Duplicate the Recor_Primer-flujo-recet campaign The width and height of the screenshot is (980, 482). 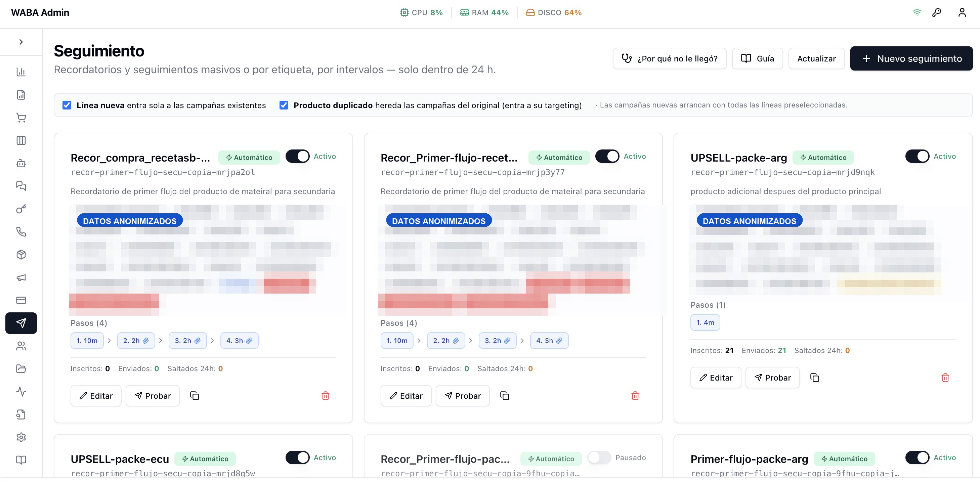coord(505,396)
